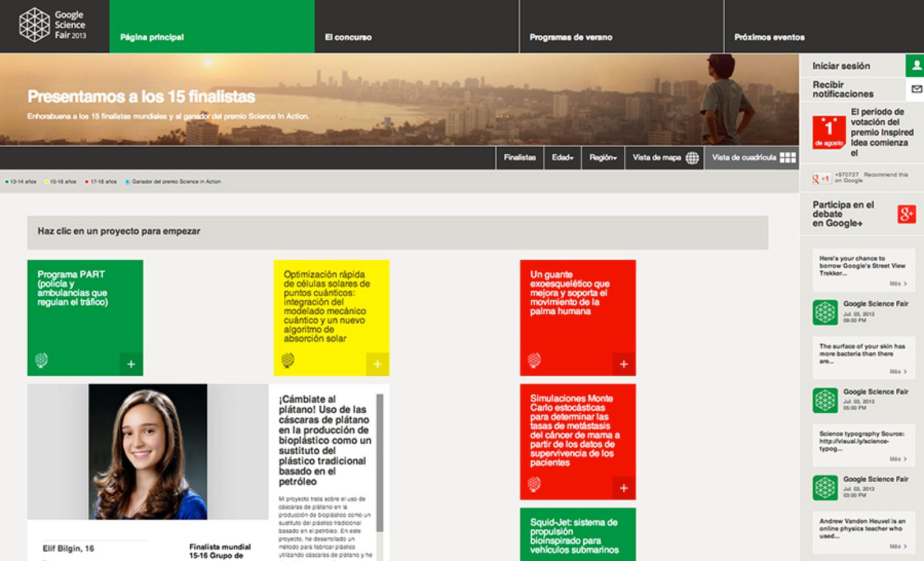
Task: Open the Región dropdown
Action: tap(602, 157)
